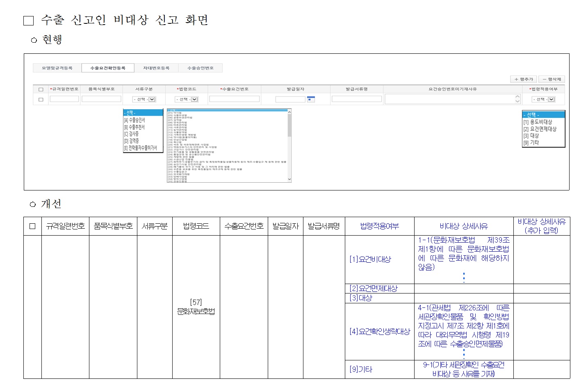Image resolution: width=588 pixels, height=392 pixels.
Task: Select the 수출요건확인등록 tab
Action: pyautogui.click(x=108, y=68)
